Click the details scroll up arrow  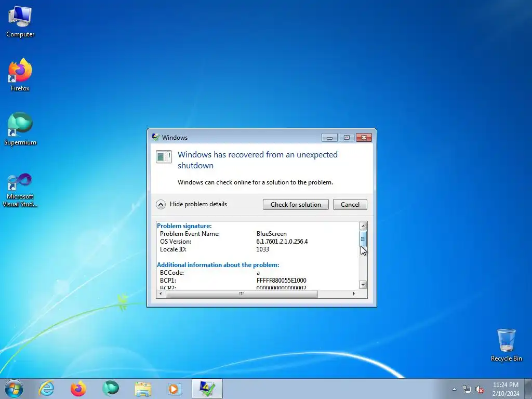[x=363, y=226]
